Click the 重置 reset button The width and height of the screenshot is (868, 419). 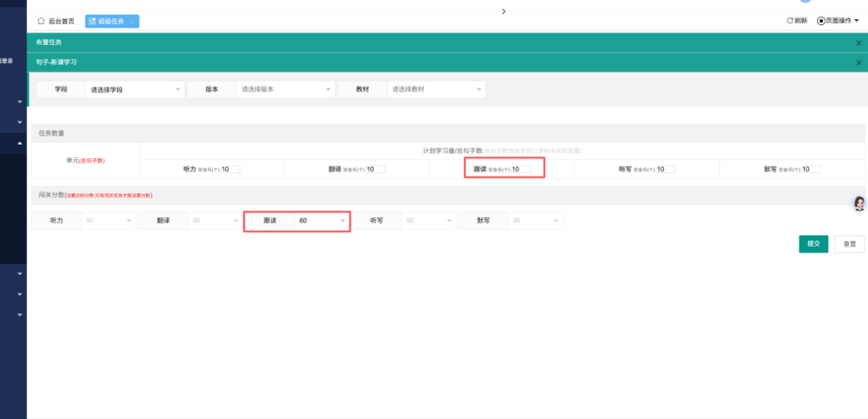849,244
